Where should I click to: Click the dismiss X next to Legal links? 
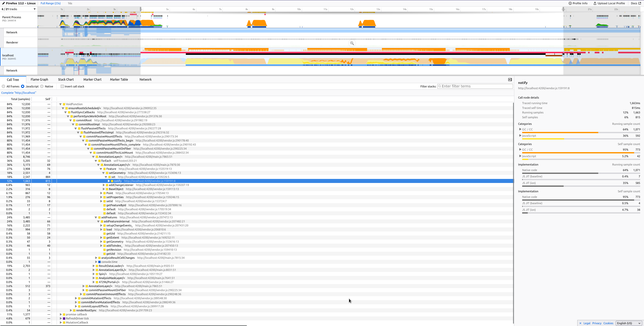pyautogui.click(x=580, y=323)
